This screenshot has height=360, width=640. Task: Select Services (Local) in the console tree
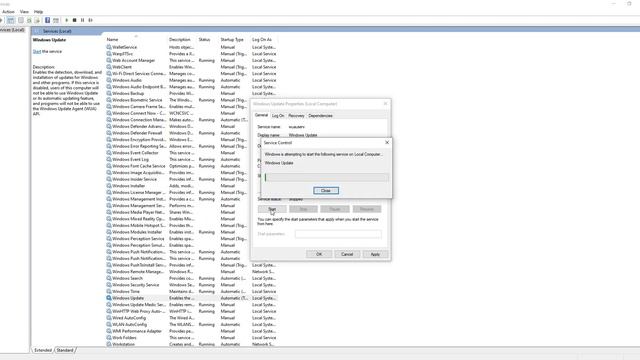[x=12, y=30]
